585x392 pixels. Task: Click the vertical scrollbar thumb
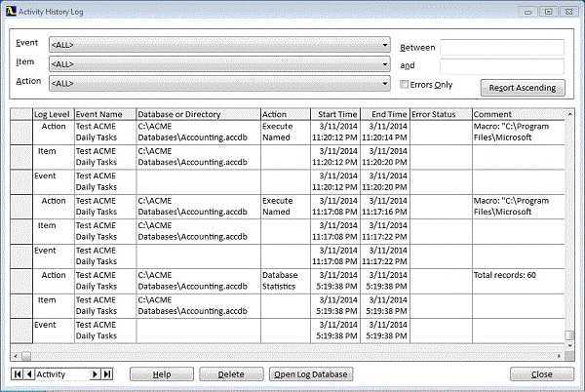pyautogui.click(x=569, y=335)
